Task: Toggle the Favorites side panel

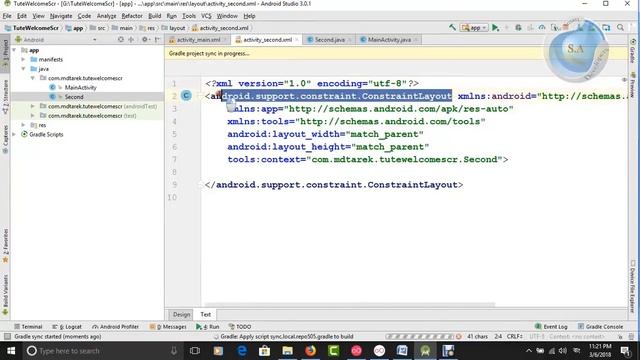Action: click(x=6, y=246)
